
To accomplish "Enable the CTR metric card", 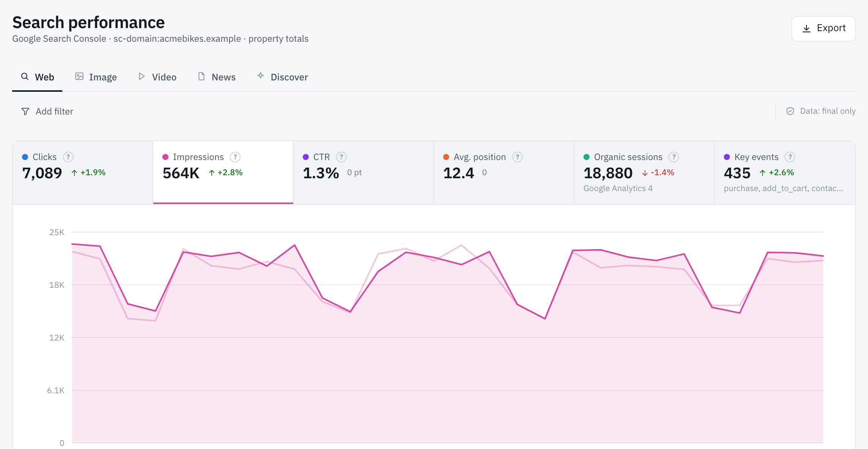I will click(x=363, y=173).
